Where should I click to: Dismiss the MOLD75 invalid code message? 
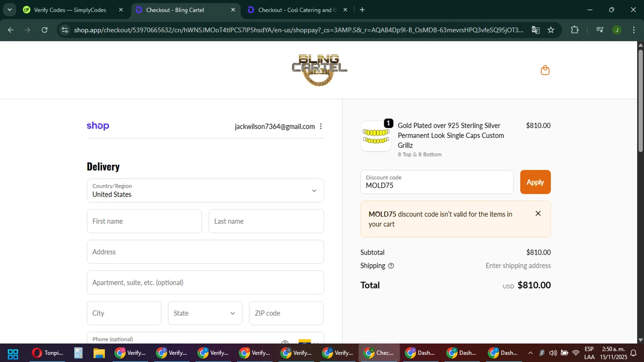[538, 213]
